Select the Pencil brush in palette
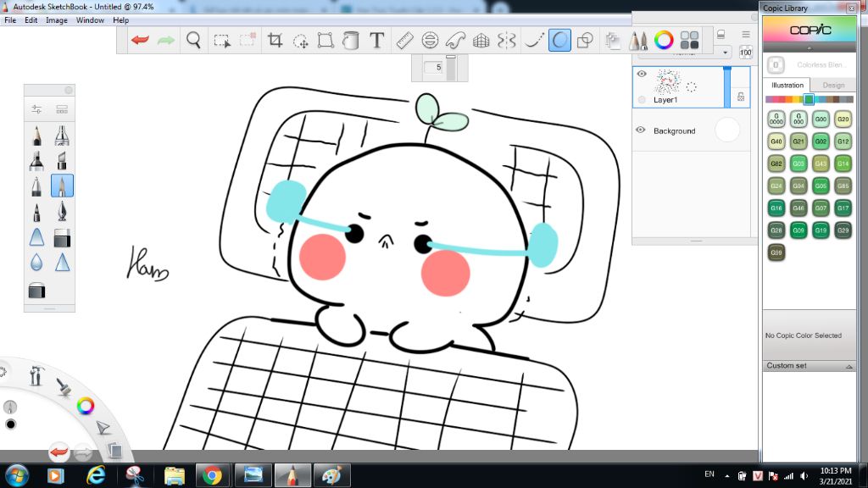Image resolution: width=868 pixels, height=488 pixels. pos(36,135)
